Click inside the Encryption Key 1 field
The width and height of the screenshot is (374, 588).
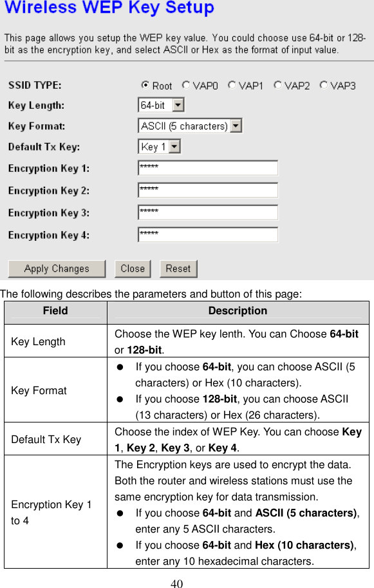tap(206, 167)
